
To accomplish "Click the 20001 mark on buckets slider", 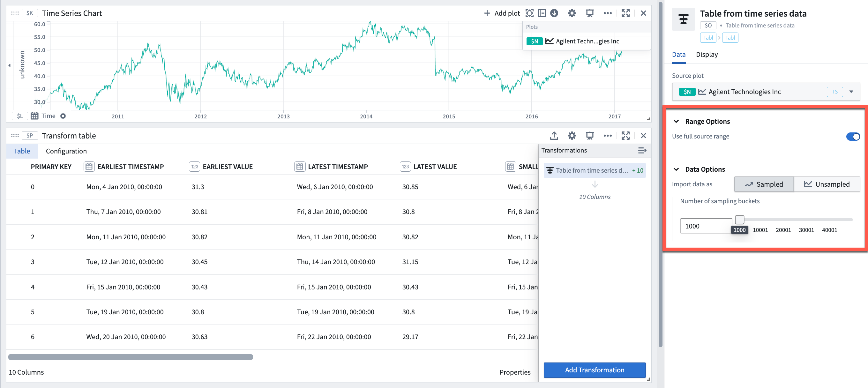I will [783, 230].
